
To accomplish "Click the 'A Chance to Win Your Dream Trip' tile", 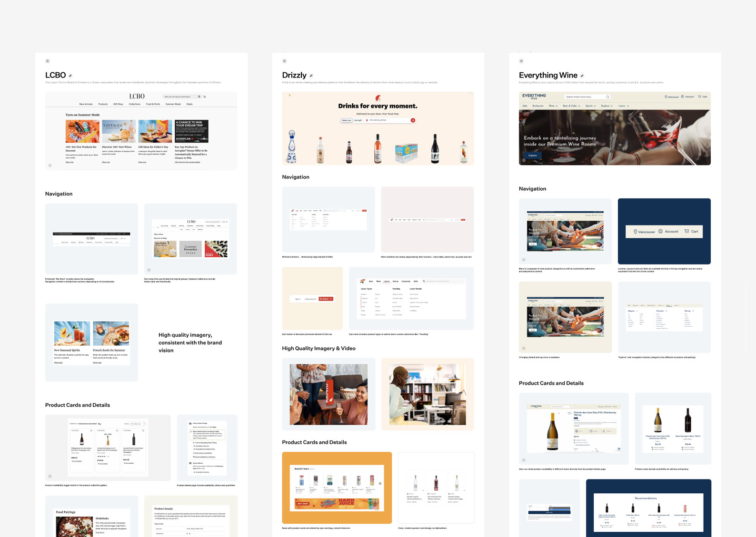I will [191, 131].
